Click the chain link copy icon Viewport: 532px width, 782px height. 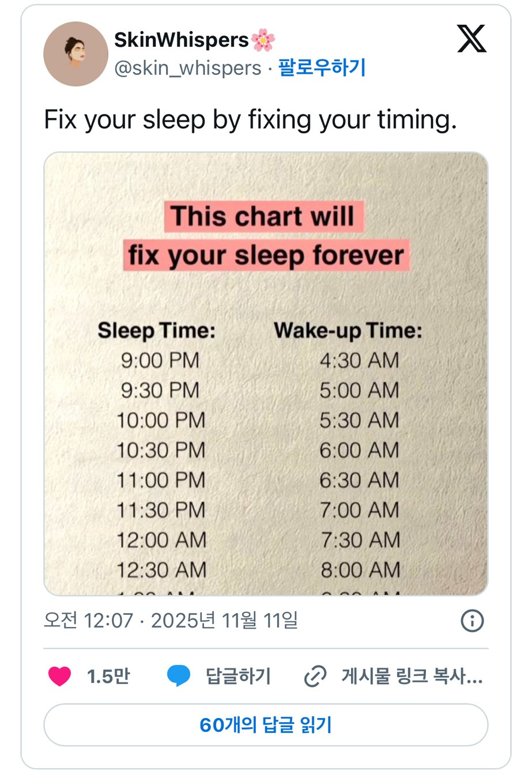pyautogui.click(x=315, y=676)
